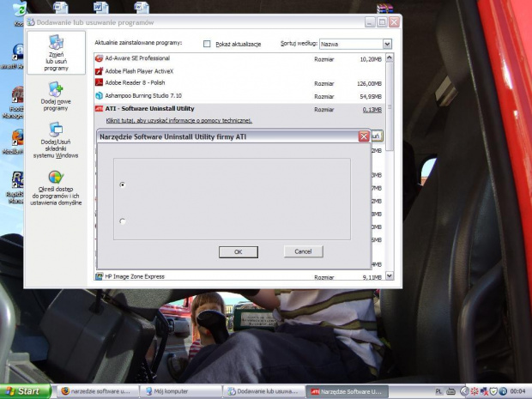Select 'HP Image Zone Express' entry
Image resolution: width=532 pixels, height=399 pixels.
tap(135, 276)
